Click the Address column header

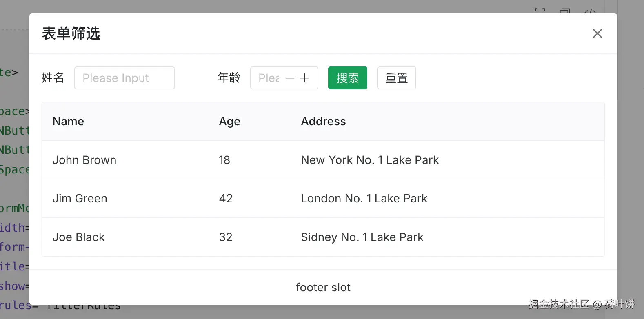323,121
